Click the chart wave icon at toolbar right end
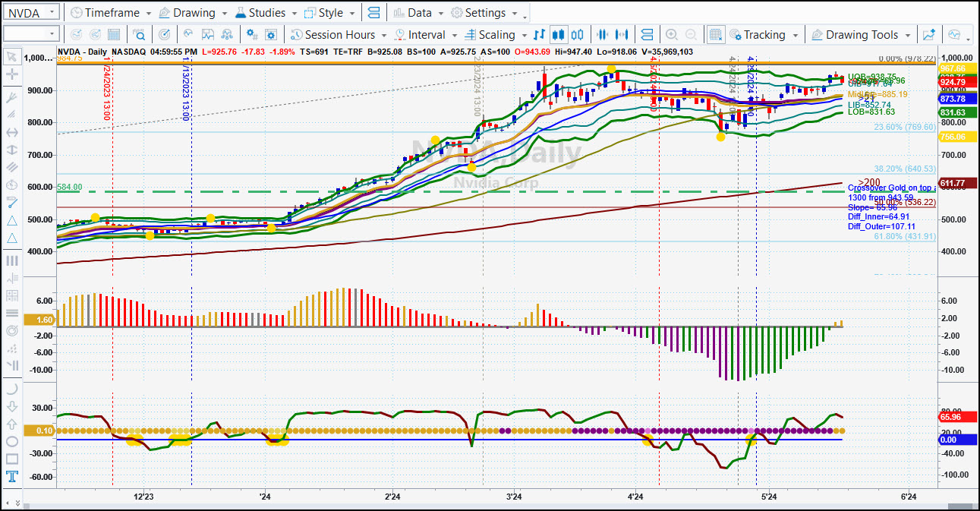The image size is (980, 511). [954, 34]
